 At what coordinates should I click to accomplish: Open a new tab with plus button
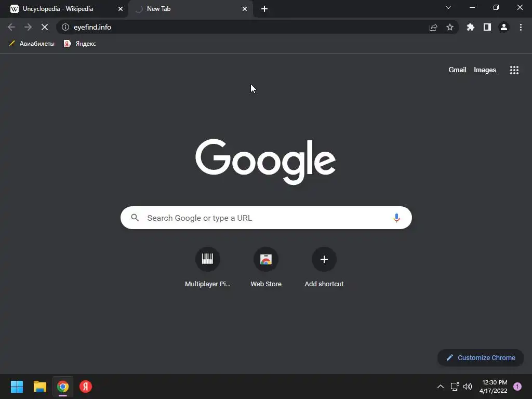pos(264,9)
